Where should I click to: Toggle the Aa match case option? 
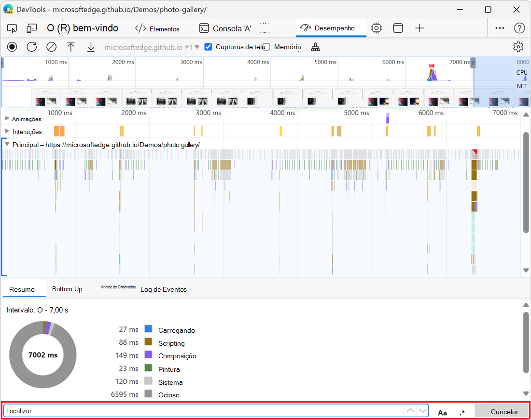click(x=442, y=412)
